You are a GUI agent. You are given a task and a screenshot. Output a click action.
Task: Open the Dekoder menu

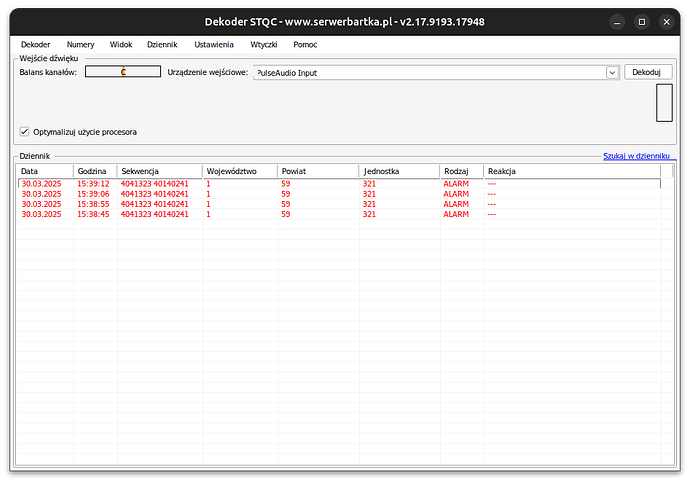(35, 45)
